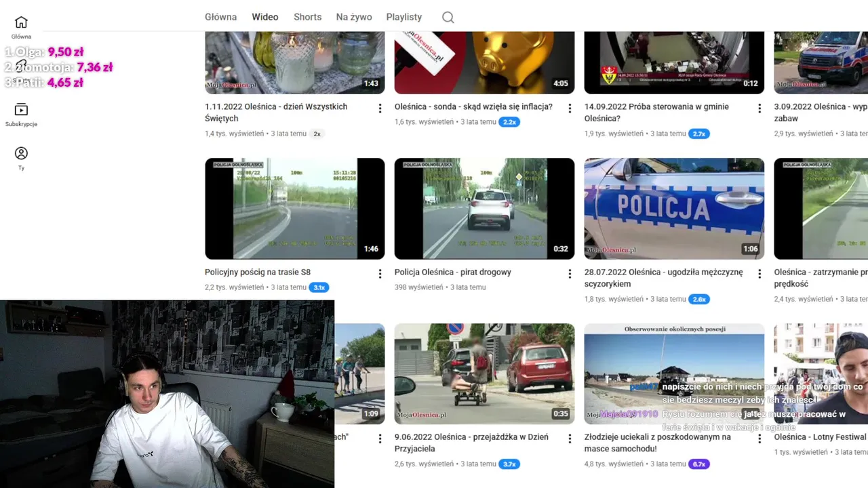Play the POLICJA car door thumbnail 1:06

[674, 209]
